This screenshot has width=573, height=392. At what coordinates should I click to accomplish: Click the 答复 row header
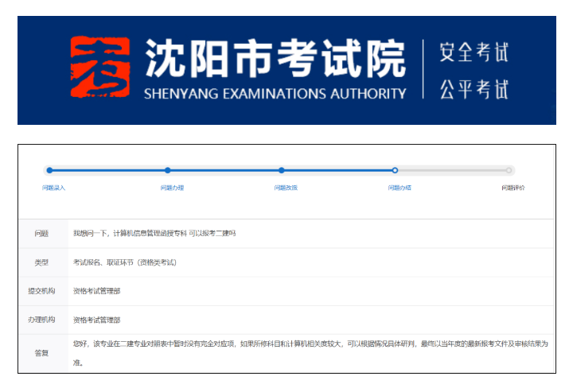(41, 353)
